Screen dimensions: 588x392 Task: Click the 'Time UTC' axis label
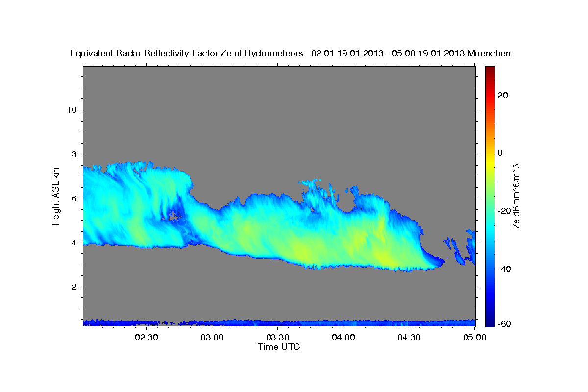click(x=279, y=347)
